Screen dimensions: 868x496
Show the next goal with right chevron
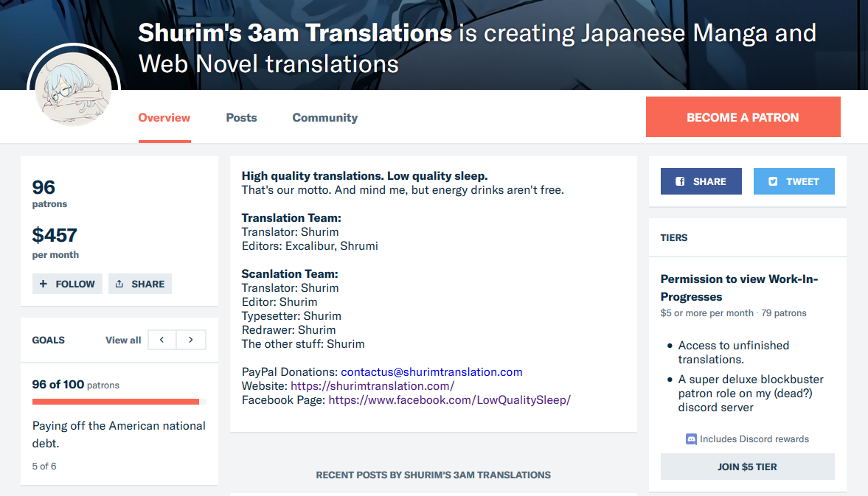(x=191, y=340)
